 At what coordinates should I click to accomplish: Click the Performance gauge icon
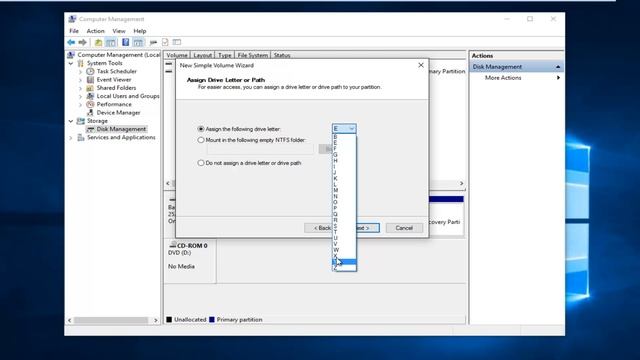pyautogui.click(x=90, y=104)
